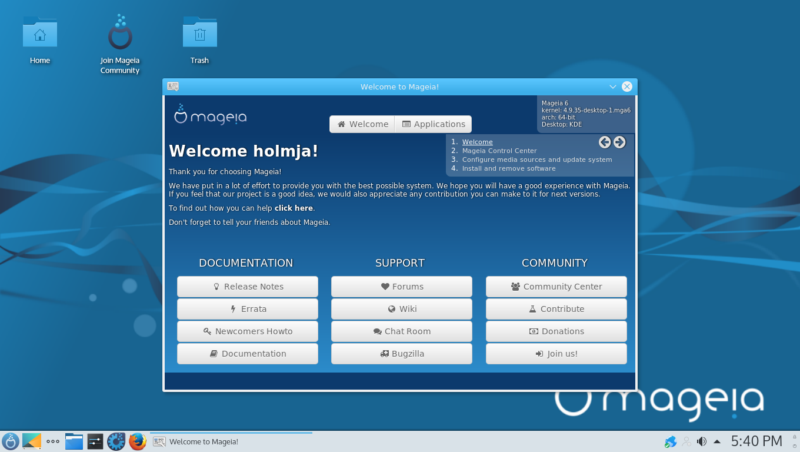Open the Newcomers Howto button

pos(247,332)
